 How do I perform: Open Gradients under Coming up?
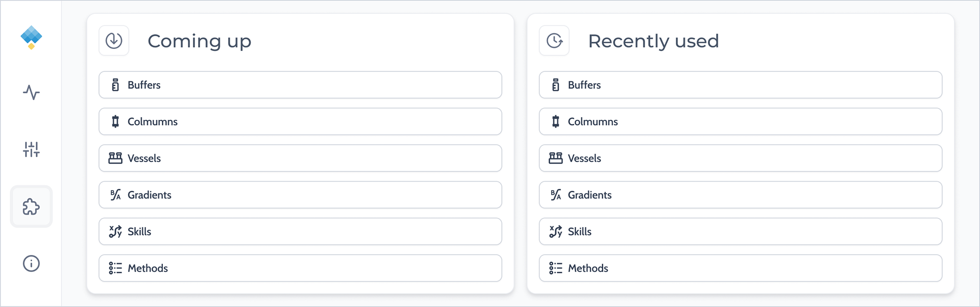click(300, 195)
